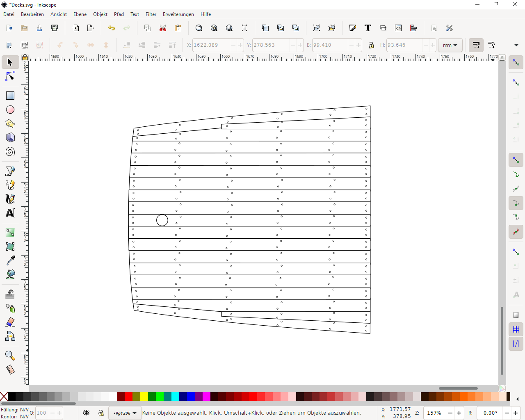Choose the color picker pipette tool
This screenshot has height=420, width=525.
(10, 260)
